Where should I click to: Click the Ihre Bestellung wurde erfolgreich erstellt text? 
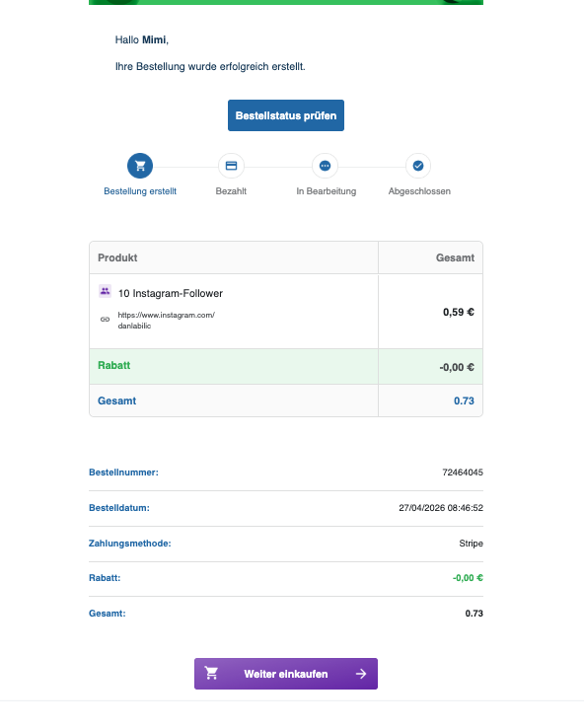click(210, 67)
